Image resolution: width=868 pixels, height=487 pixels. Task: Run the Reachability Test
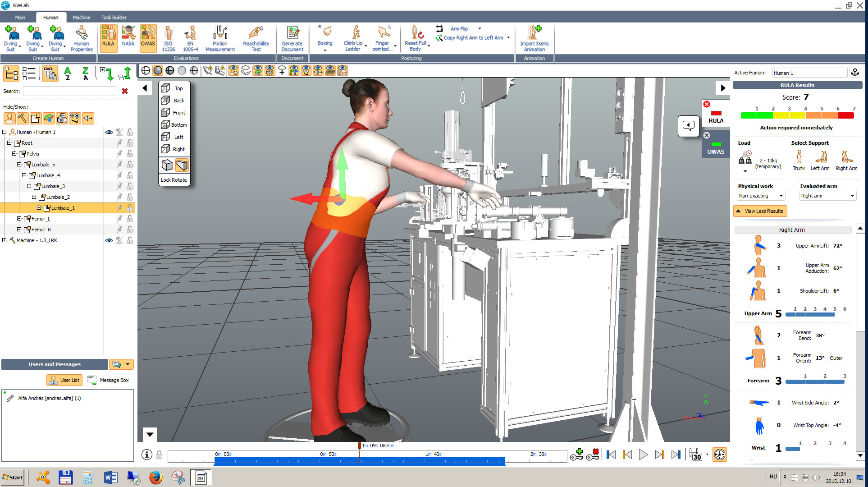click(x=256, y=39)
